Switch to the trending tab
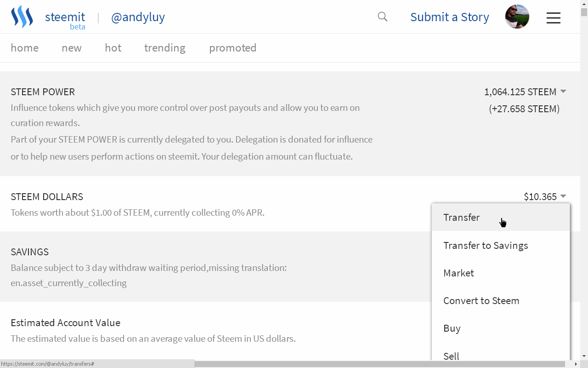 pos(165,48)
